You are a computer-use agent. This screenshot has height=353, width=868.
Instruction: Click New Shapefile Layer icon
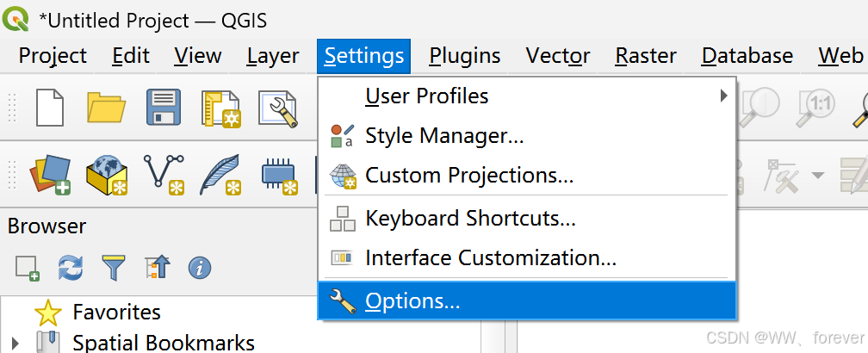(164, 175)
